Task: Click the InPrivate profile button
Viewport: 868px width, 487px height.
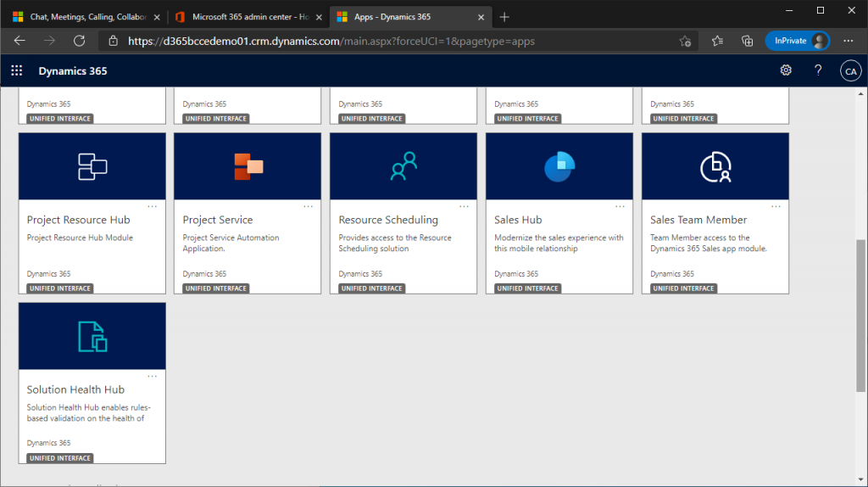Action: pos(797,41)
